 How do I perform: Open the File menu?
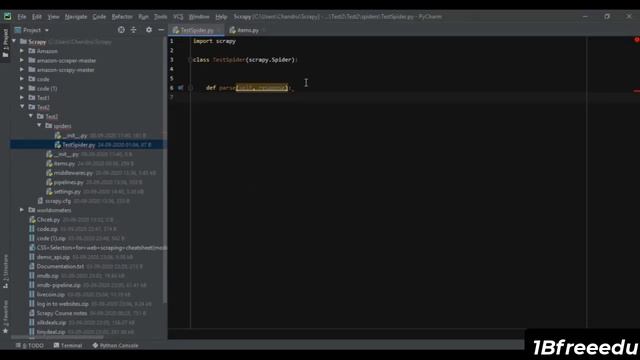pos(22,17)
